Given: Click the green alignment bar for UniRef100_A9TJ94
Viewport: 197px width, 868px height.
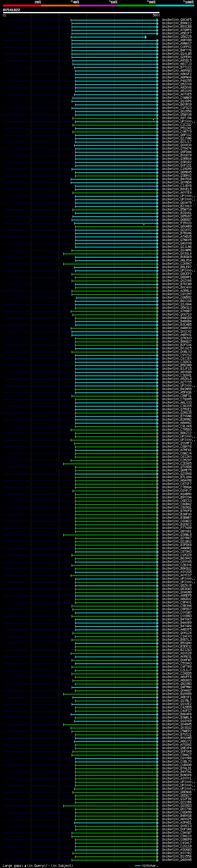Looking at the screenshot, I should (115, 118).
